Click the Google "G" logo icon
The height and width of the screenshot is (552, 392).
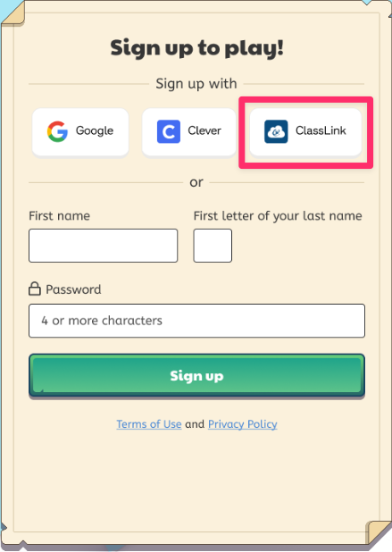point(57,131)
